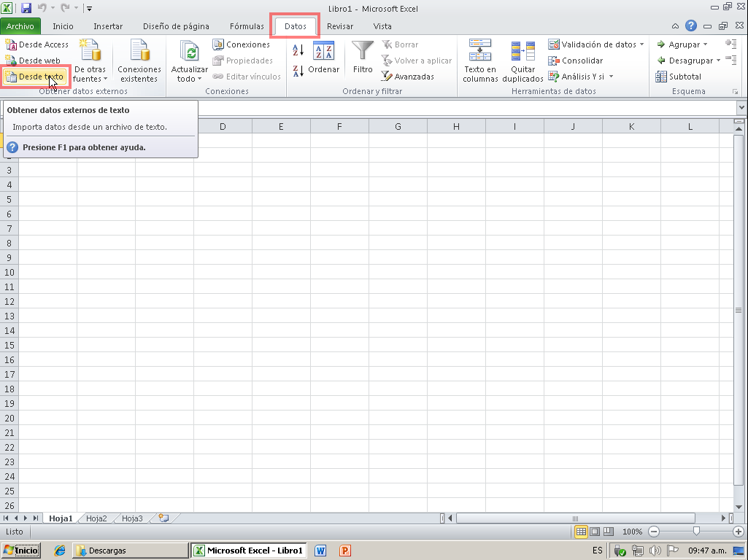Click the zoom slider handle
Image resolution: width=748 pixels, height=560 pixels.
[x=696, y=531]
